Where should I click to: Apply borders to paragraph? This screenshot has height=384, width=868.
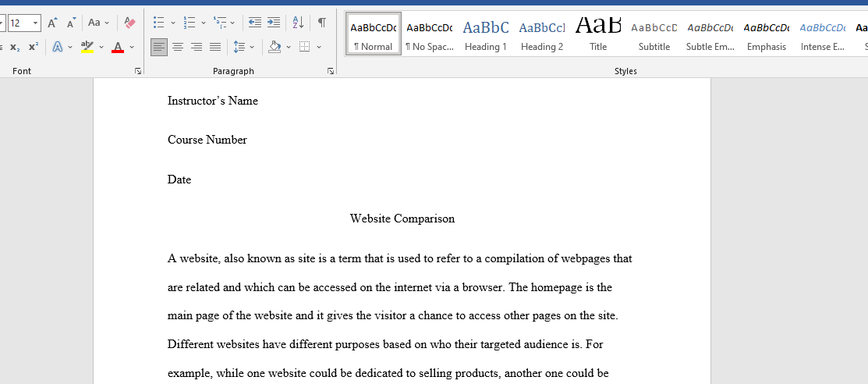[x=304, y=47]
